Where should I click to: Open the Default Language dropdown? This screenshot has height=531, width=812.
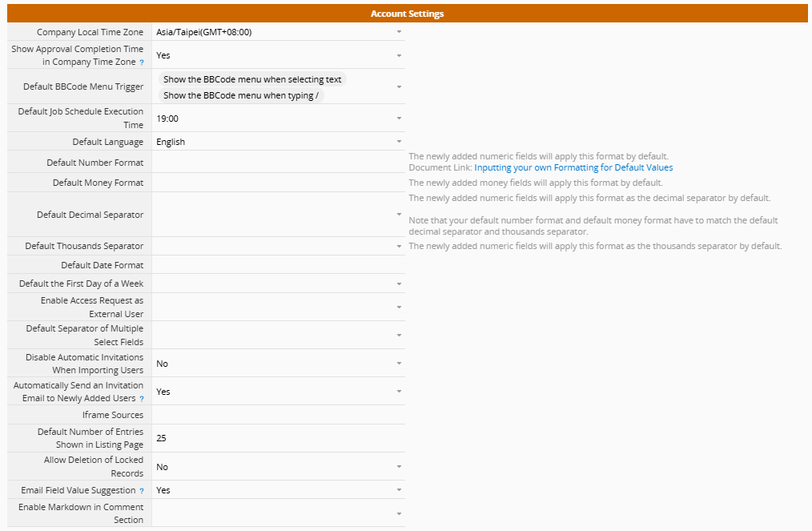tap(278, 142)
